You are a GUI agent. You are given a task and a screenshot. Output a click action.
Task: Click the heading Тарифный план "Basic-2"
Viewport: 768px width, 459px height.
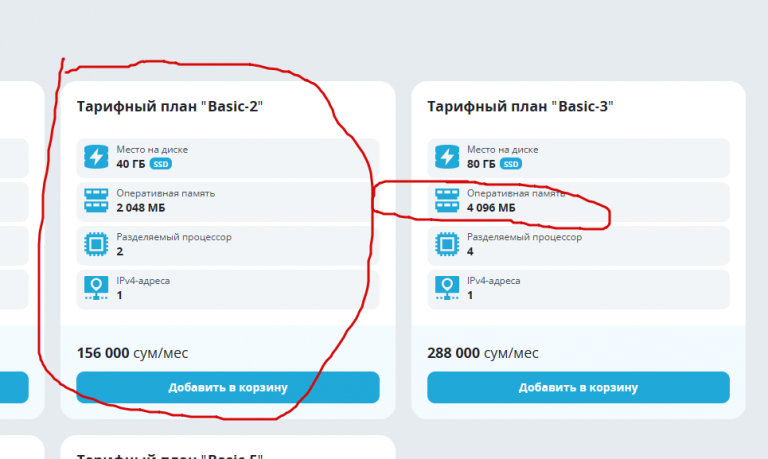coord(170,106)
